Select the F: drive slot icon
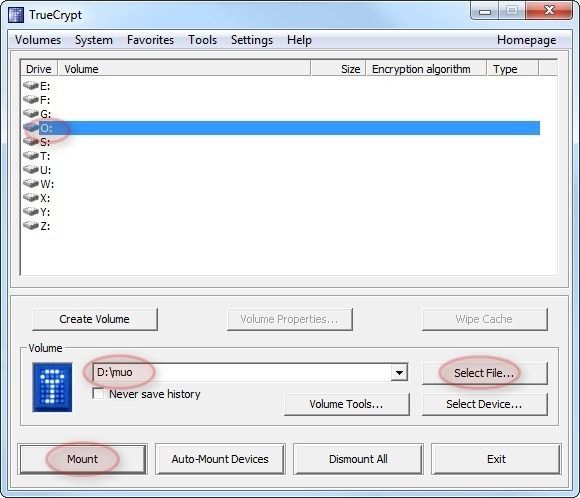This screenshot has height=498, width=580. 31,100
